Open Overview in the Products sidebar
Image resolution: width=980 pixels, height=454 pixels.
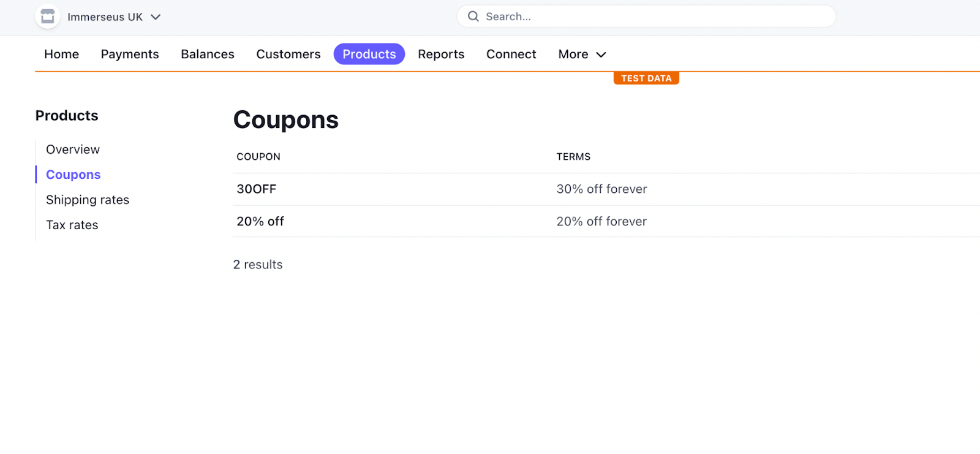73,149
